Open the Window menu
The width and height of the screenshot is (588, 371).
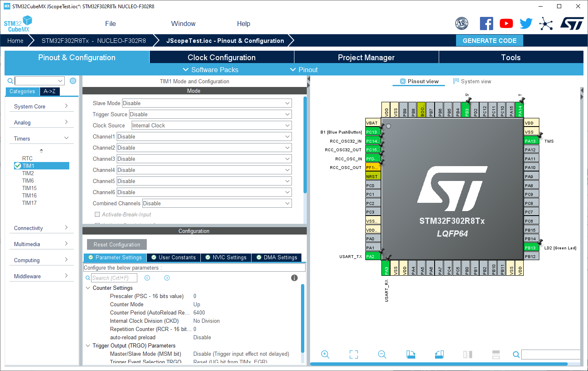[x=183, y=23]
